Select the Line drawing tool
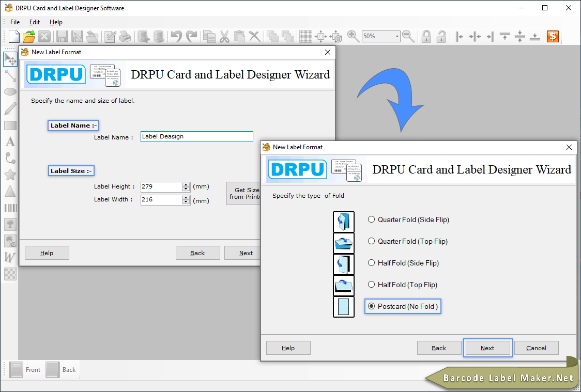Image resolution: width=581 pixels, height=392 pixels. (x=10, y=75)
